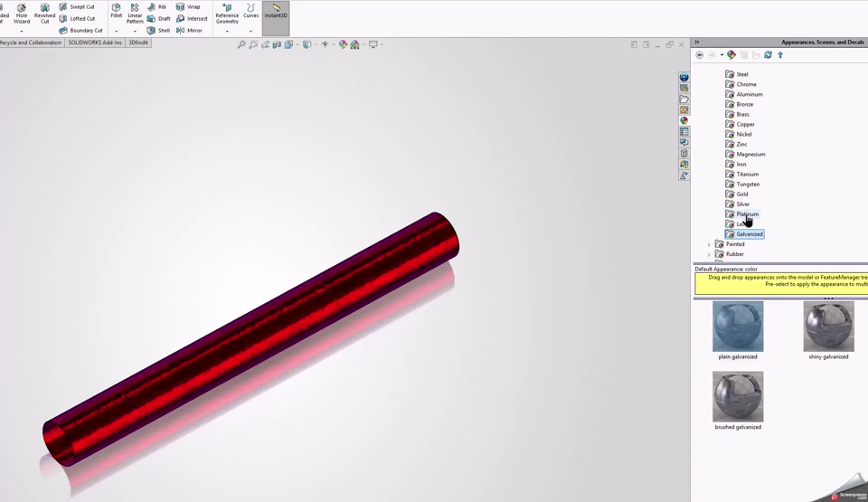Select the Wrap tool
Screen dimensions: 868x502
188,6
